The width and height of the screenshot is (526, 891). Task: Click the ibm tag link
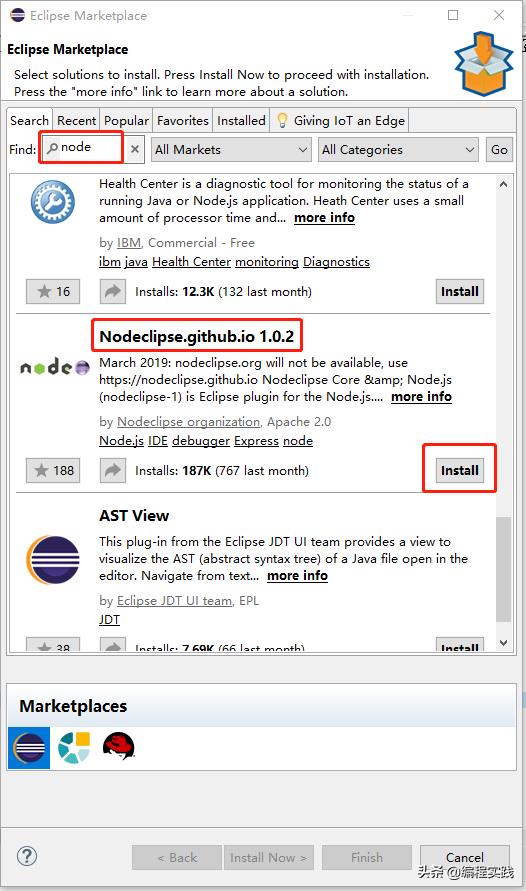pos(110,262)
